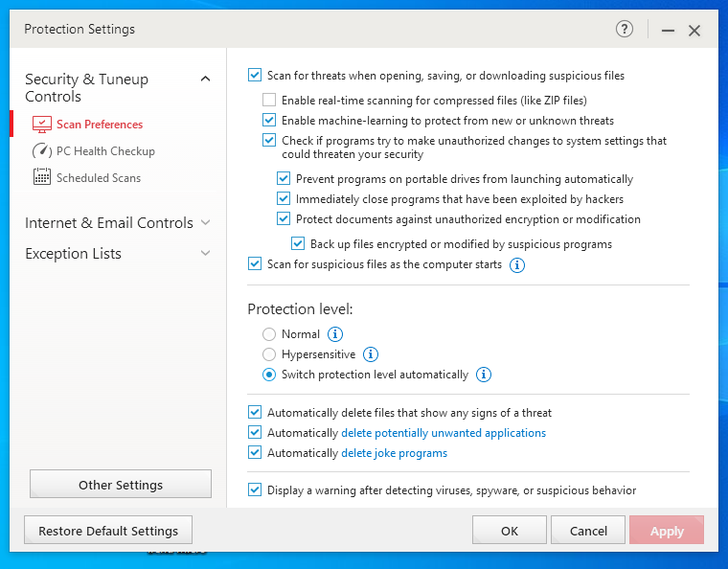Screen dimensions: 728x569
Task: Click info icon next to Switch protection automatically
Action: 484,375
